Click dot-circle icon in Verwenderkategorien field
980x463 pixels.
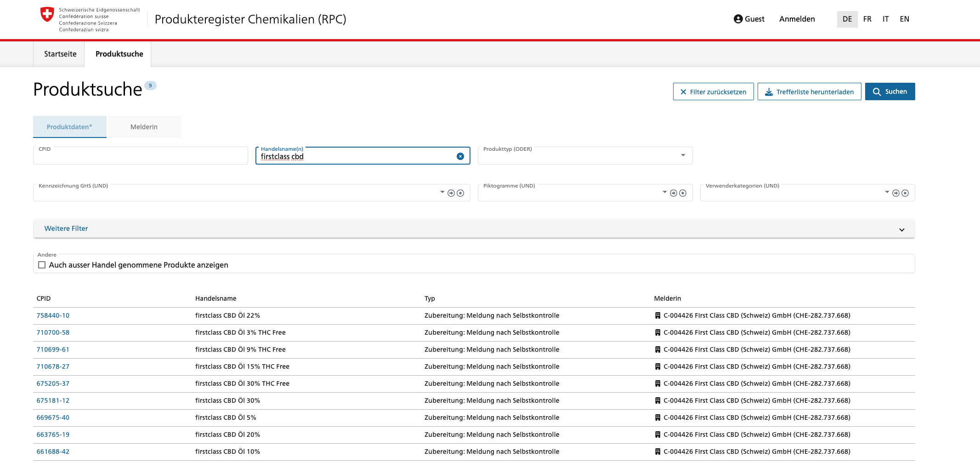(x=905, y=193)
